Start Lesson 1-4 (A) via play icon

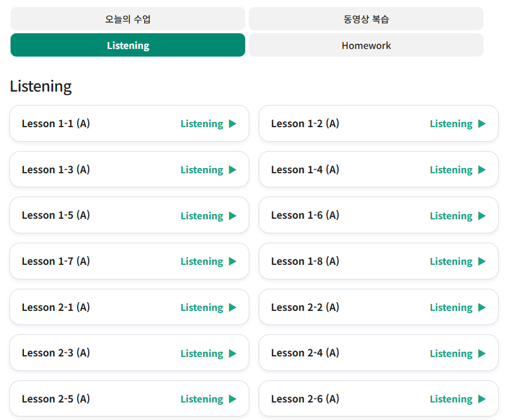(x=482, y=170)
